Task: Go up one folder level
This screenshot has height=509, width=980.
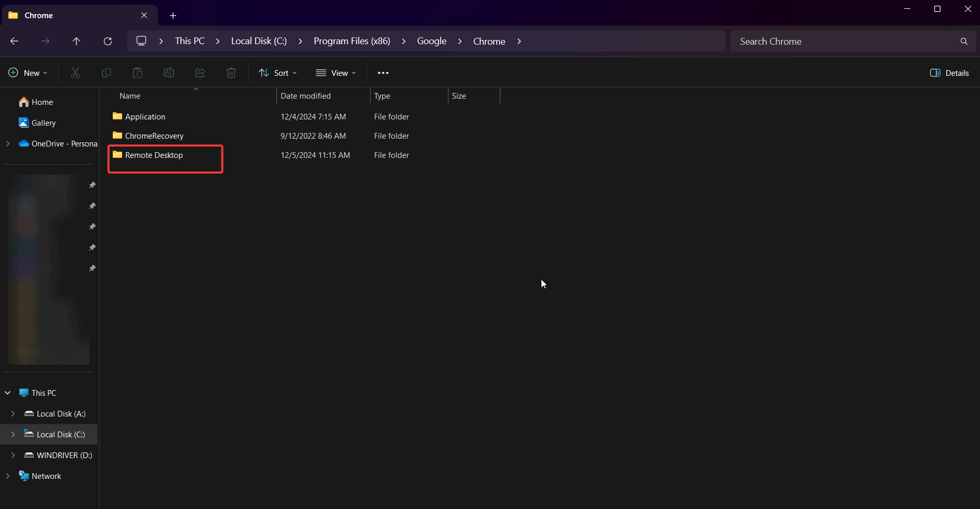Action: point(76,41)
